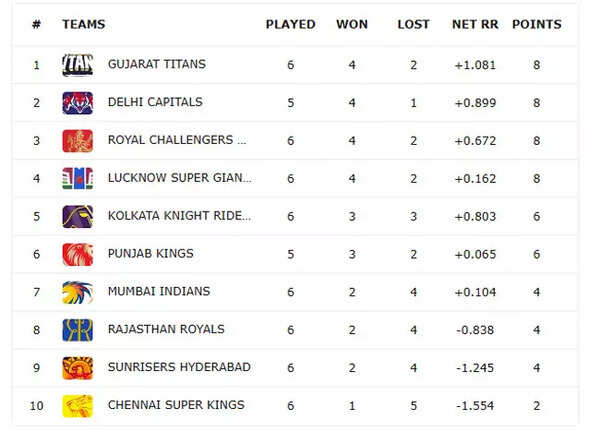This screenshot has width=600, height=444.
Task: Click the PLAYED column header
Action: [290, 25]
